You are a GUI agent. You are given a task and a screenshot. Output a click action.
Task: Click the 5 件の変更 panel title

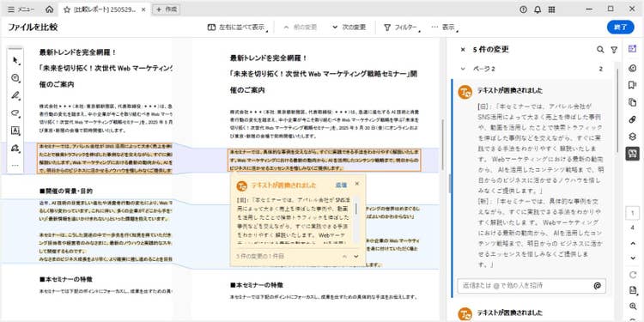point(491,50)
